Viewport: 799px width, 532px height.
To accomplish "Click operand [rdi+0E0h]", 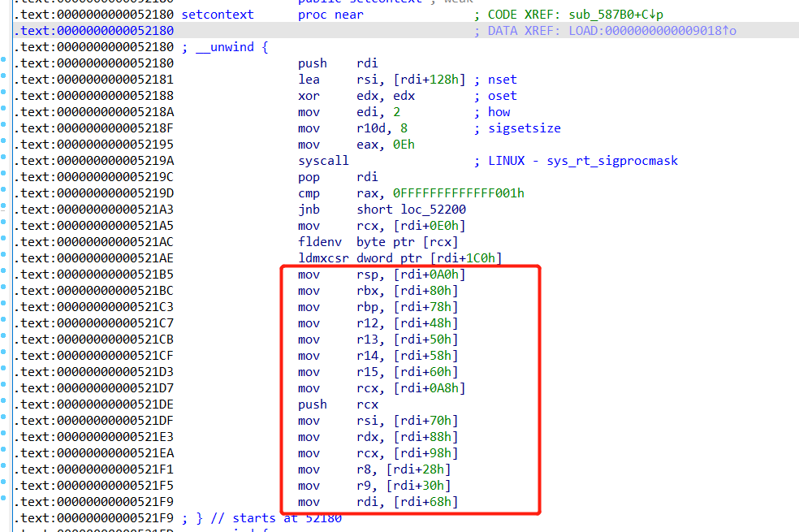I will pyautogui.click(x=429, y=226).
